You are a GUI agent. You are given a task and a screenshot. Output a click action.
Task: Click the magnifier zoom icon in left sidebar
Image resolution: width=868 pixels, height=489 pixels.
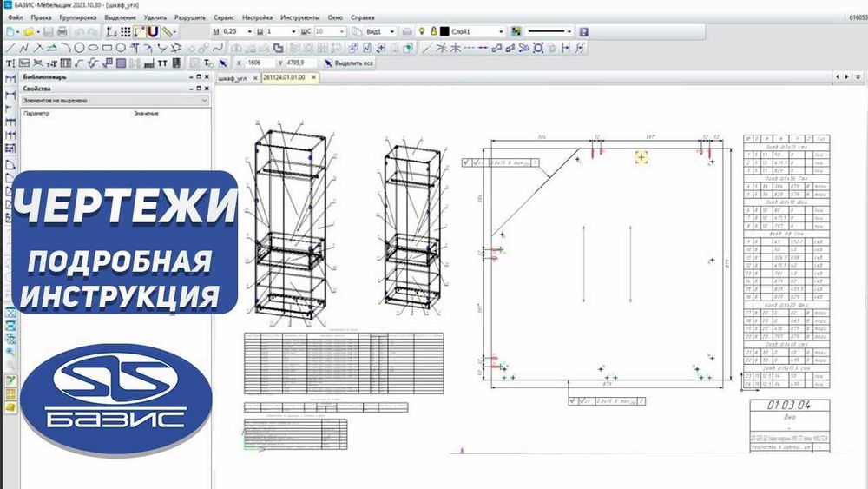(10, 353)
